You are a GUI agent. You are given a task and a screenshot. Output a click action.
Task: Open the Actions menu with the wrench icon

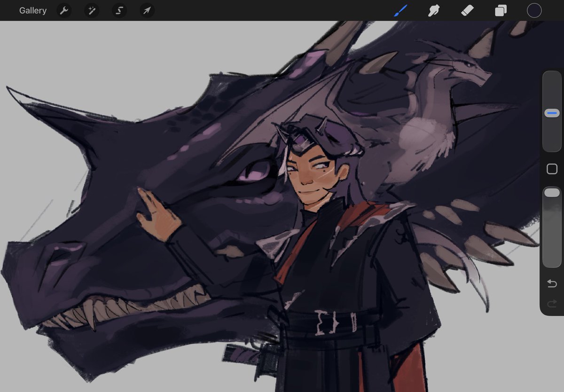(64, 10)
